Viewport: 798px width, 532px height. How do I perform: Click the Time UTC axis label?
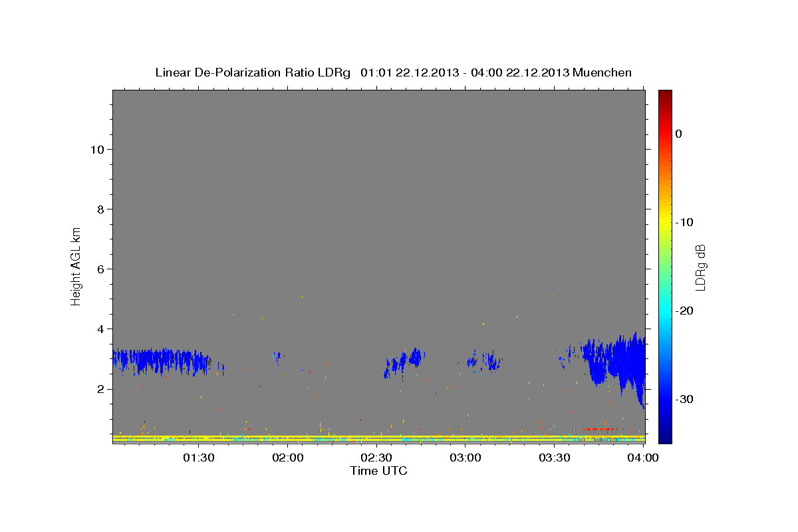click(378, 471)
